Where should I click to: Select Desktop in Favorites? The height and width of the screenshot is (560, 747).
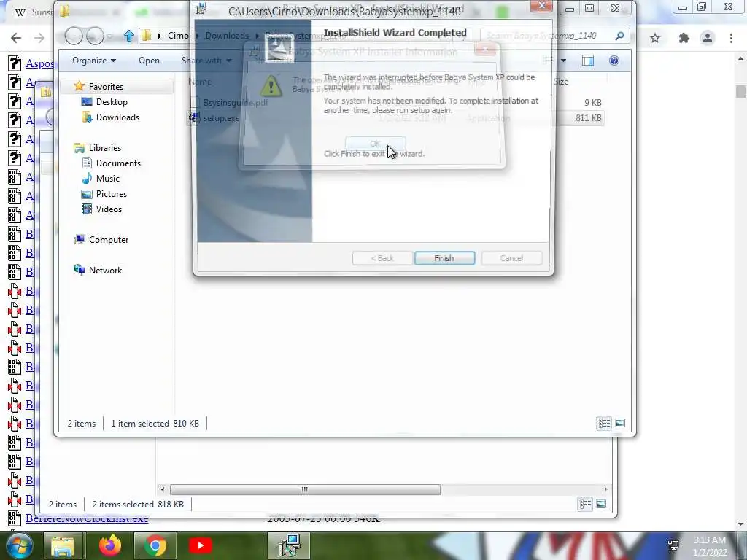tap(112, 102)
